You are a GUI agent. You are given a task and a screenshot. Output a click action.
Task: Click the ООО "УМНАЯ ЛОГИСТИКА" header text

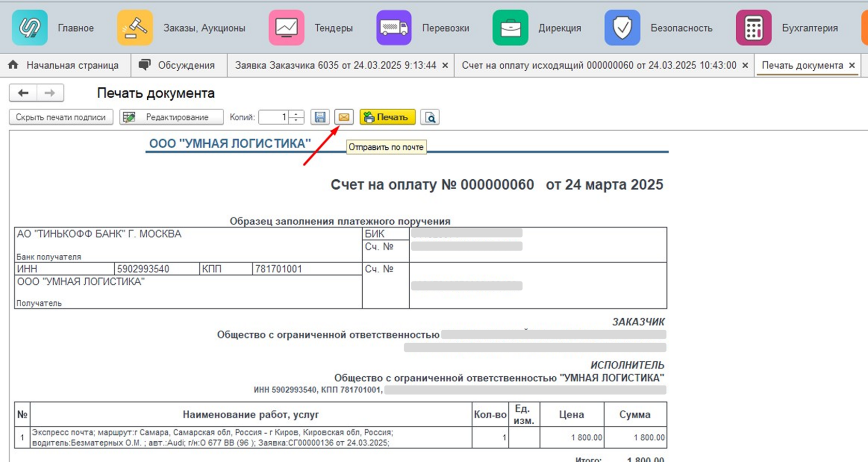point(230,144)
